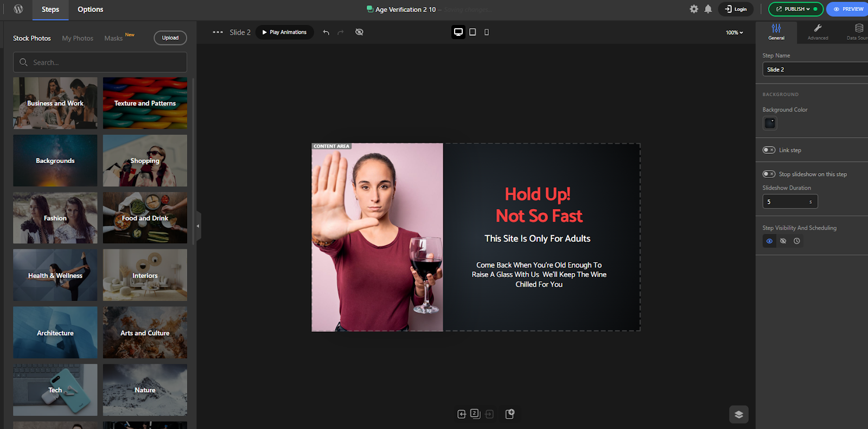Open the step 2 slides list icon

click(x=475, y=414)
